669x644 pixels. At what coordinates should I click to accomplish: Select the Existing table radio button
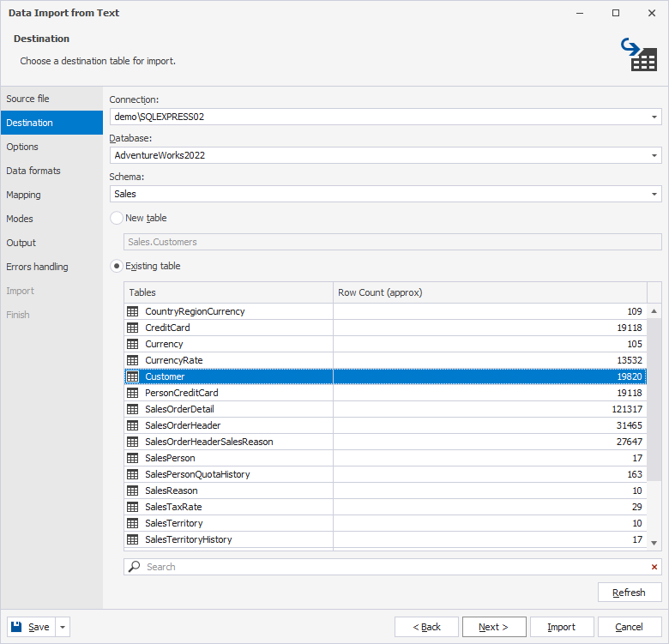click(117, 266)
